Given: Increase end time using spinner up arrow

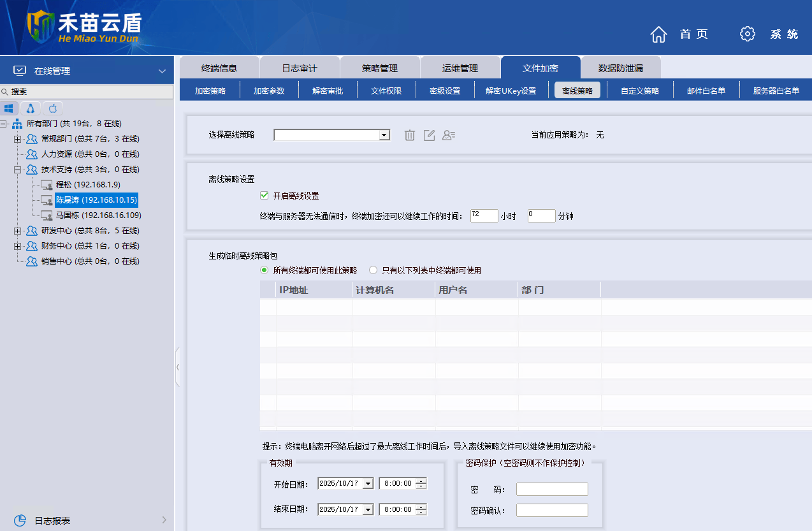Looking at the screenshot, I should [x=421, y=506].
